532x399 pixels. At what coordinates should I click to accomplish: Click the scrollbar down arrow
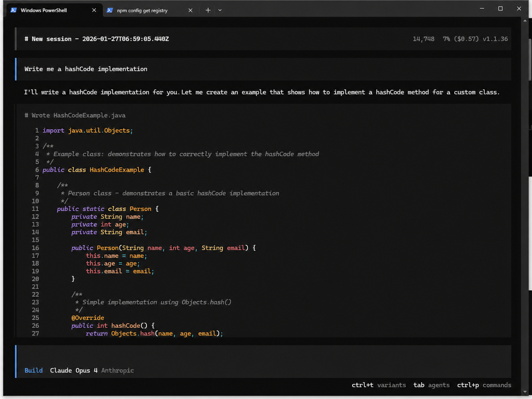(x=525, y=392)
